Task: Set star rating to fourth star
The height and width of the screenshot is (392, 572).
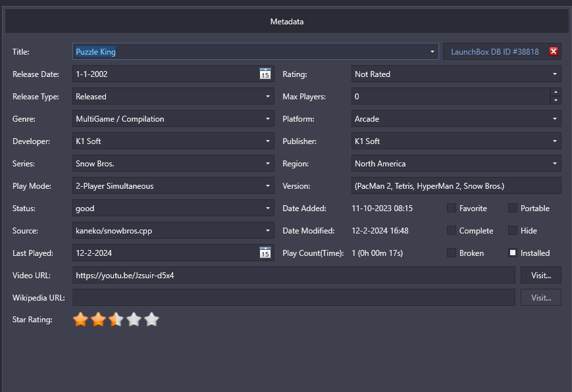Action: pyautogui.click(x=134, y=320)
